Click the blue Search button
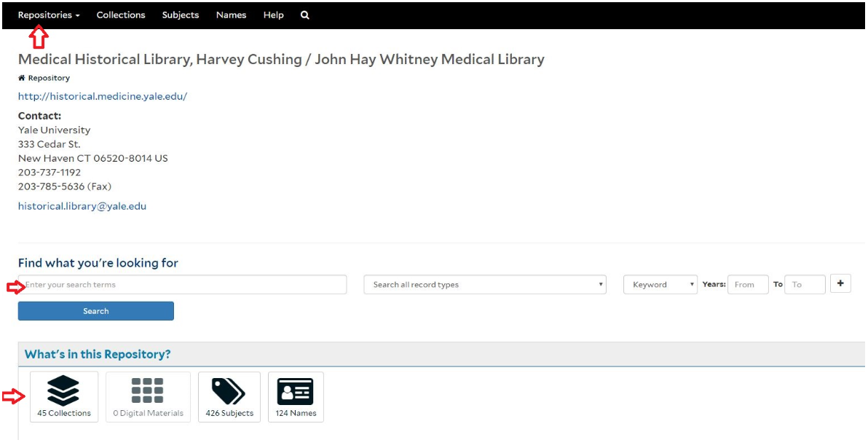Viewport: 868px width, 448px height. tap(96, 311)
